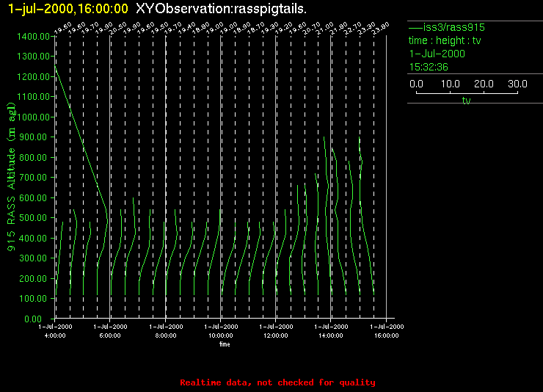Viewport: 543px width, 392px height.
Task: Click the 200.00 altitude tick label
Action: click(34, 279)
